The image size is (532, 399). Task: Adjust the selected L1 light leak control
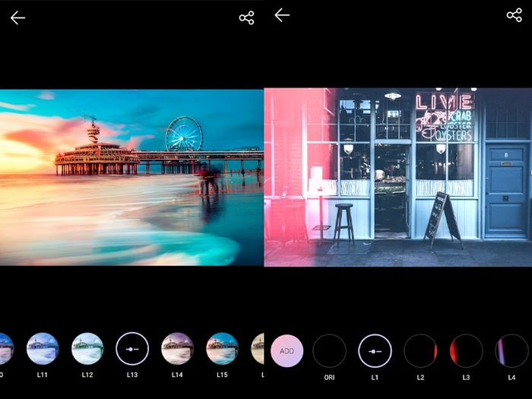click(x=375, y=351)
